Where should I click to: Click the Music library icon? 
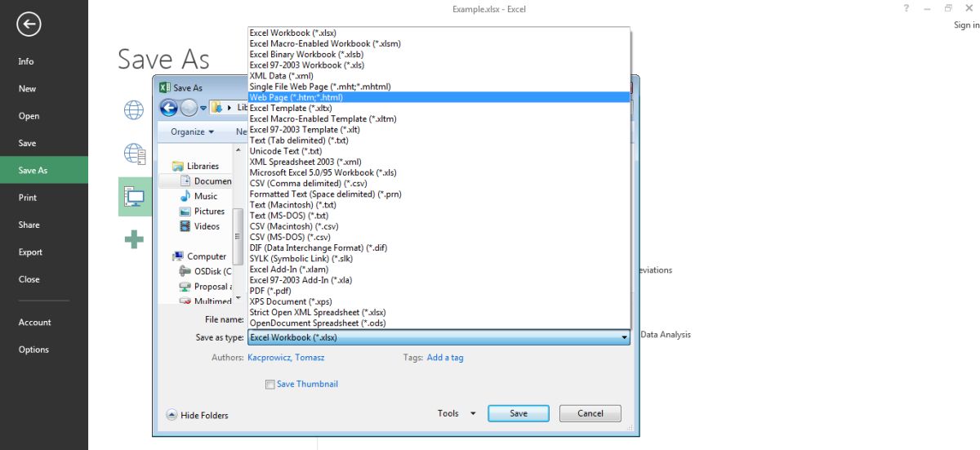185,196
